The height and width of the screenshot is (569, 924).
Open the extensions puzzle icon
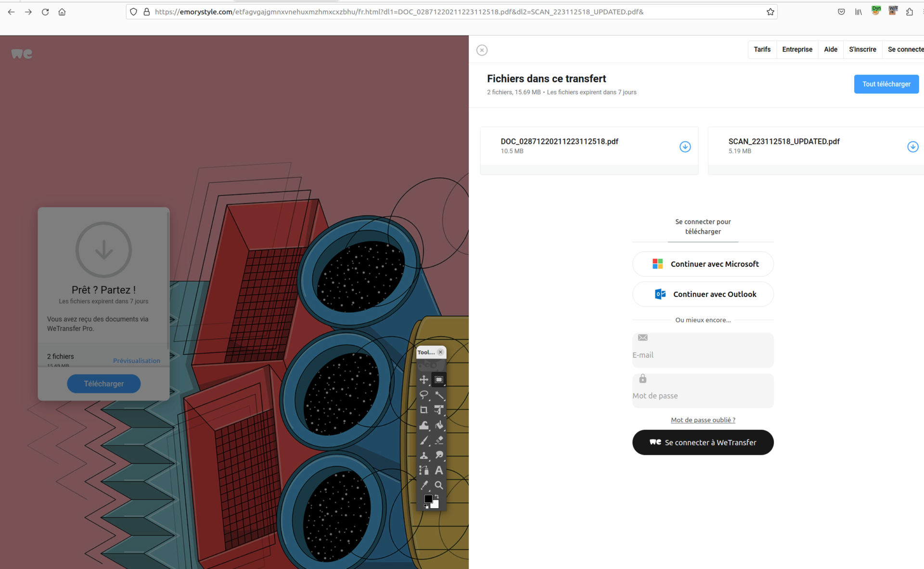[910, 12]
